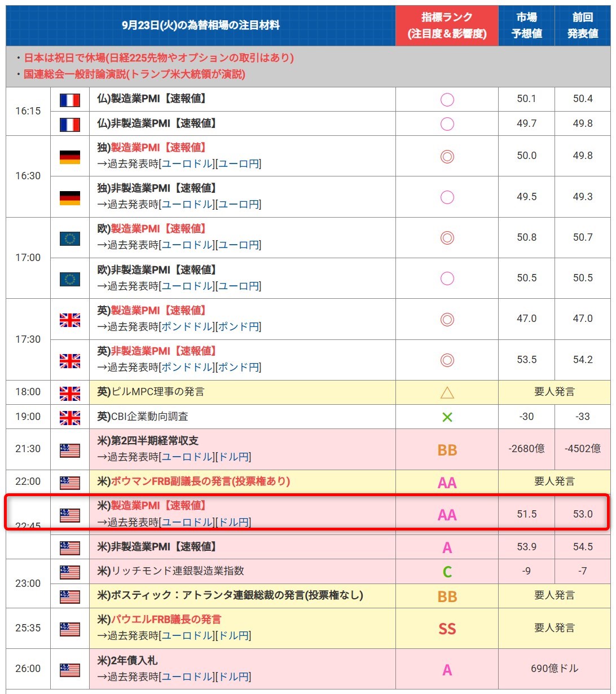The height and width of the screenshot is (694, 616).
Task: Click forecast value -2680億
Action: [x=526, y=449]
